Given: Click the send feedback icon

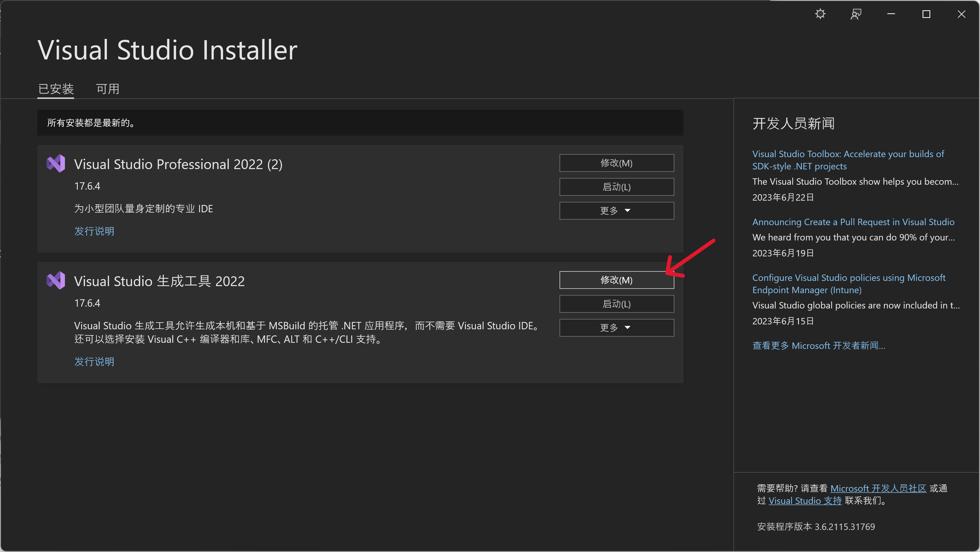Looking at the screenshot, I should [x=856, y=14].
